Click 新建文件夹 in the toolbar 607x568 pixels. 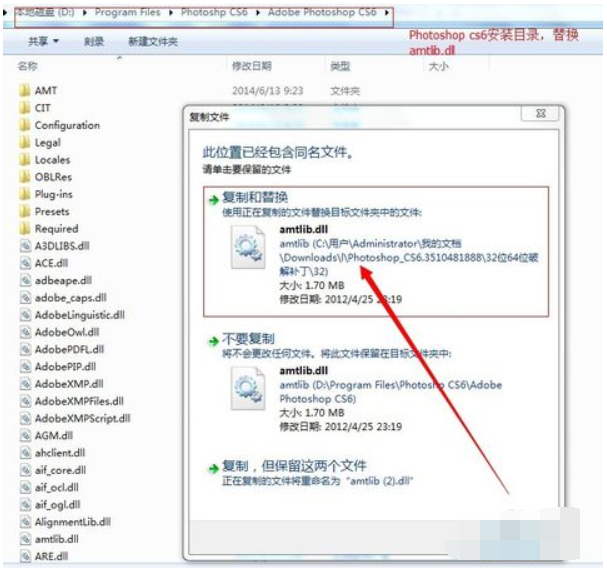pos(153,41)
